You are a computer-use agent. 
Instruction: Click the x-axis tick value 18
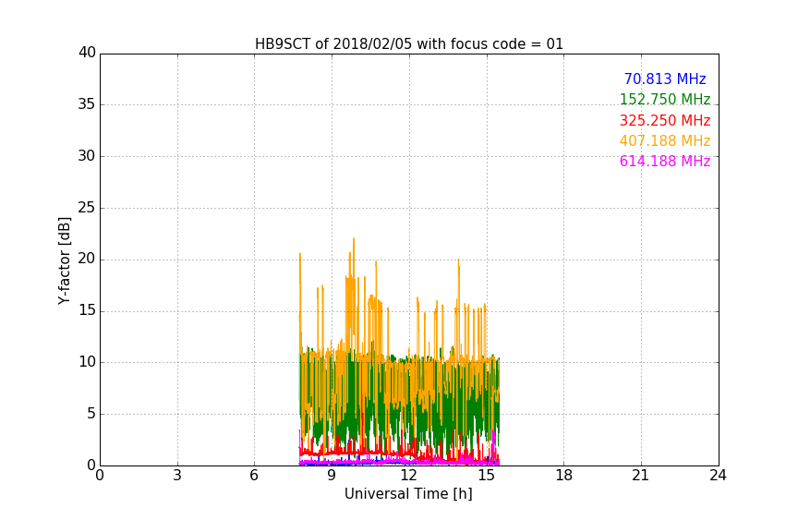[564, 476]
